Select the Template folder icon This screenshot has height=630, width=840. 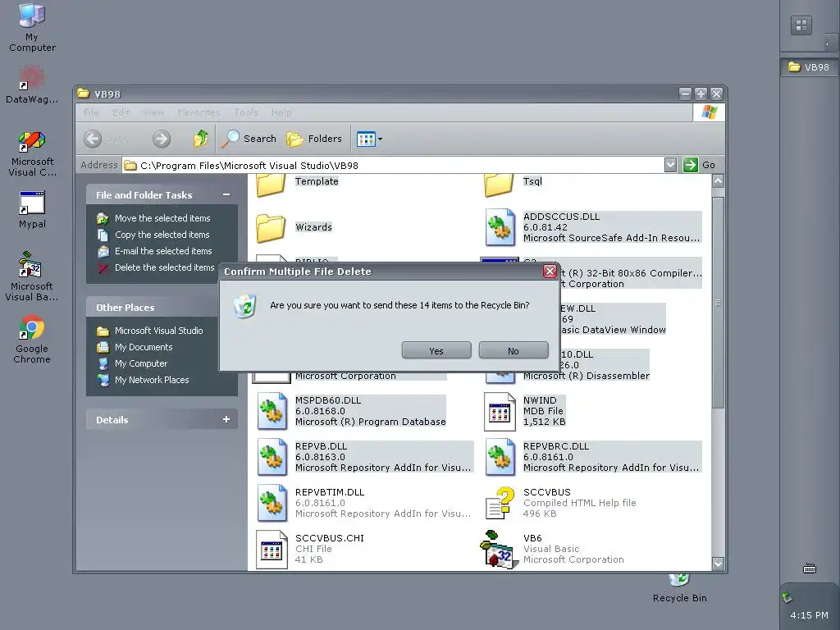[x=271, y=185]
